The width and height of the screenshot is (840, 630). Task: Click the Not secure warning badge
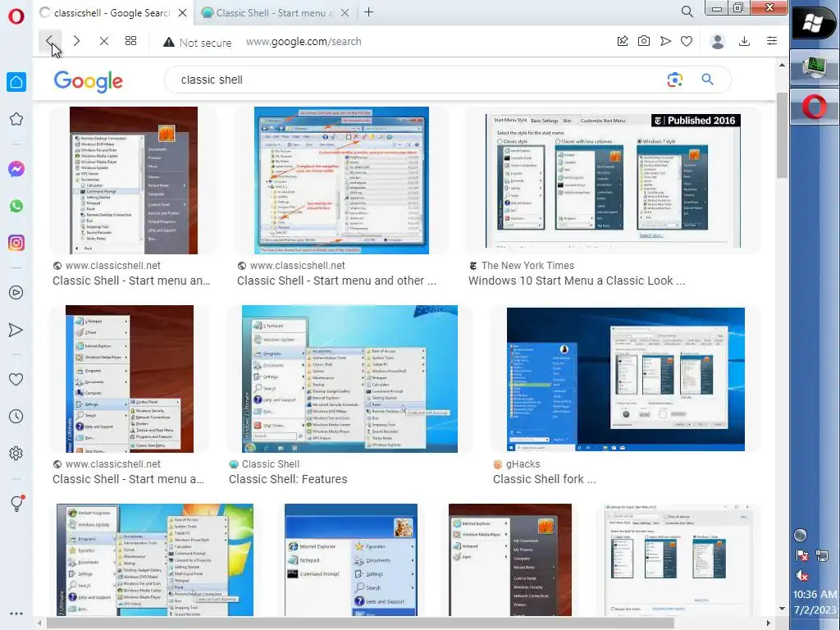pyautogui.click(x=197, y=43)
